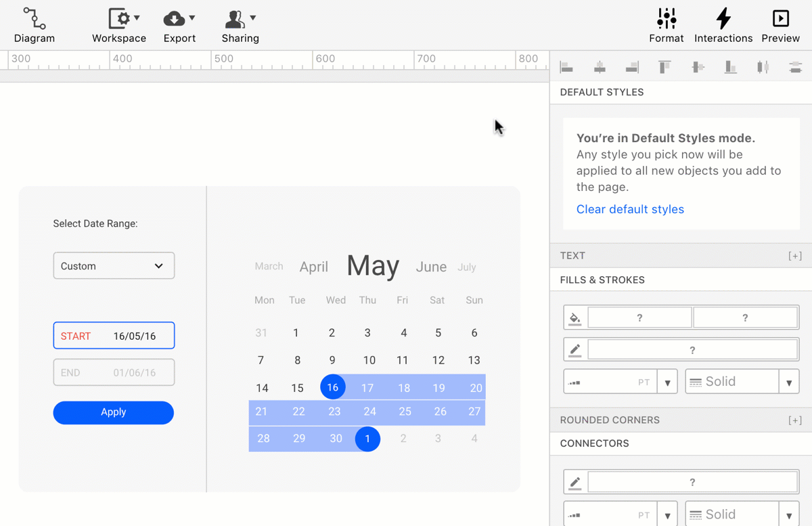Select the first fill color swatch
812x526 pixels.
639,317
